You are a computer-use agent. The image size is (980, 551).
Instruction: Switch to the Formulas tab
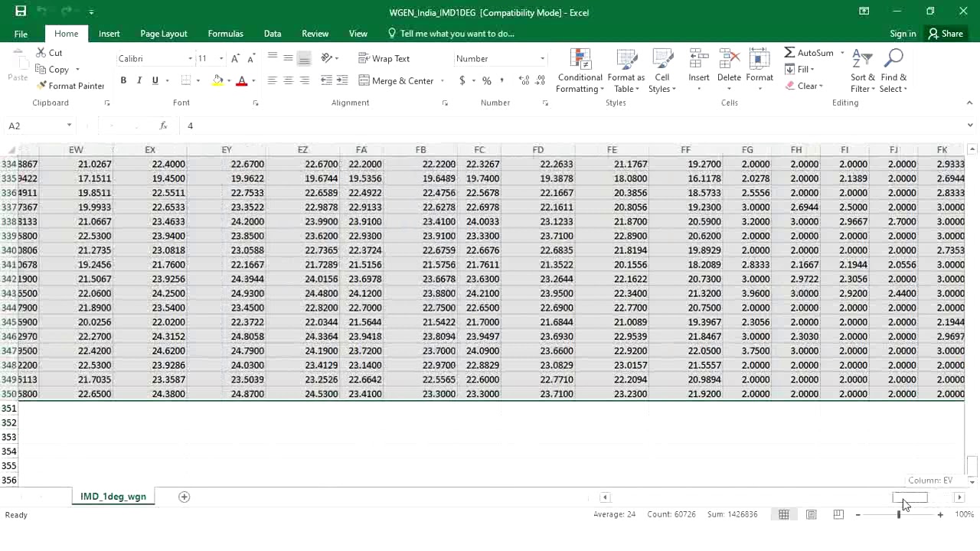[x=225, y=34]
